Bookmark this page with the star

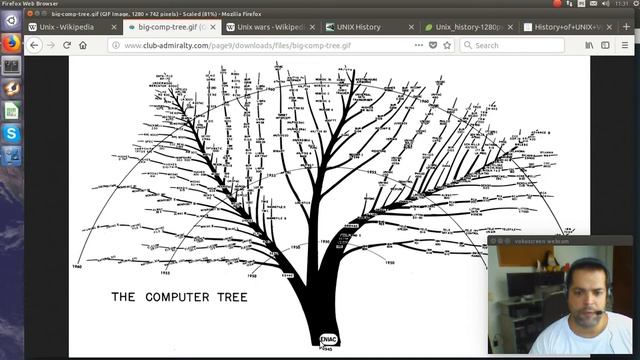(x=447, y=45)
